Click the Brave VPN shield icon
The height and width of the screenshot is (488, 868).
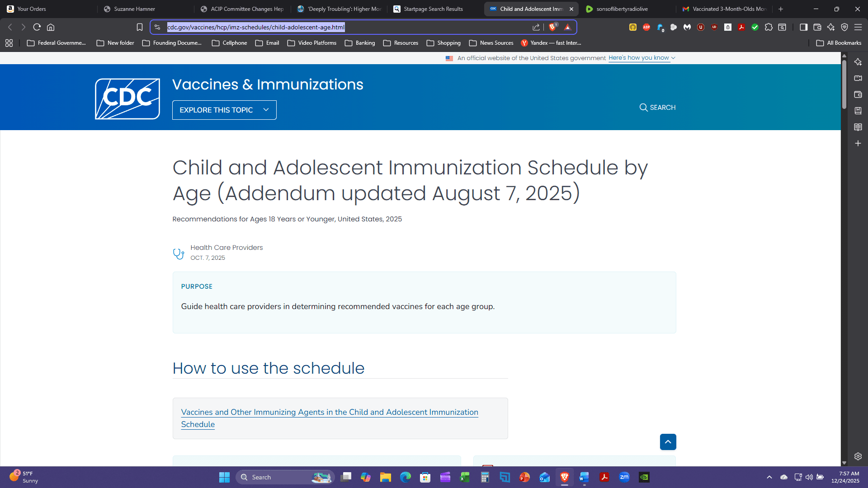pos(844,27)
